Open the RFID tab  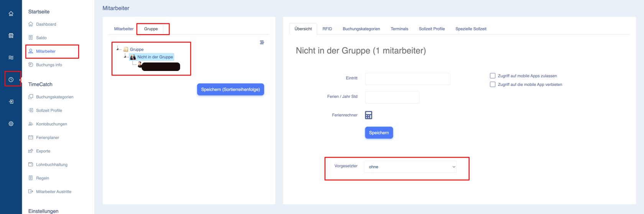(327, 29)
